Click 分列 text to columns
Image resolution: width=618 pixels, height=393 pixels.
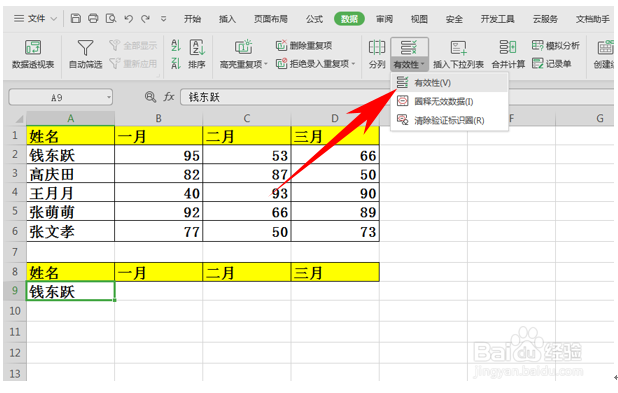pos(377,54)
